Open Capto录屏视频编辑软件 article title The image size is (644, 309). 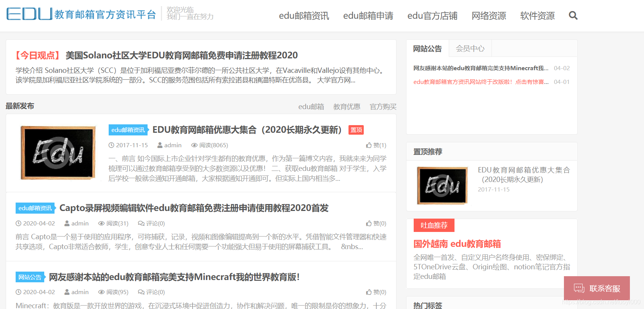[194, 208]
